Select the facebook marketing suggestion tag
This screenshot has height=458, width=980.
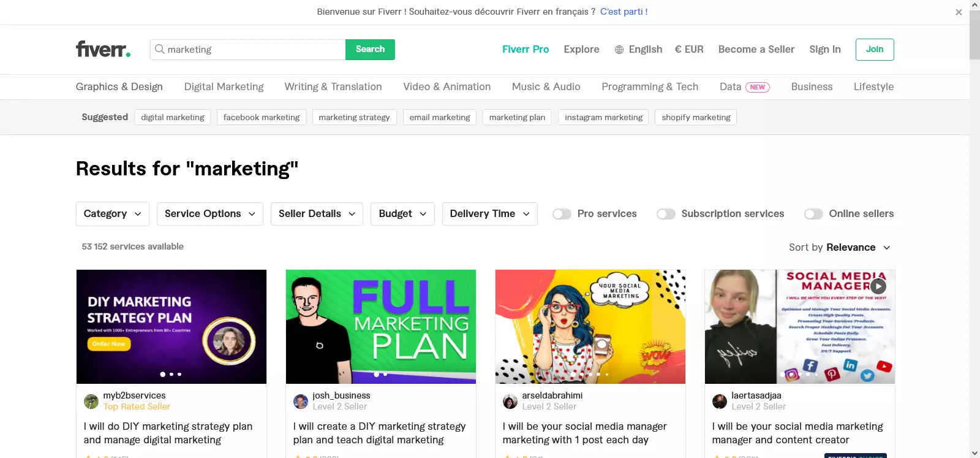point(262,117)
